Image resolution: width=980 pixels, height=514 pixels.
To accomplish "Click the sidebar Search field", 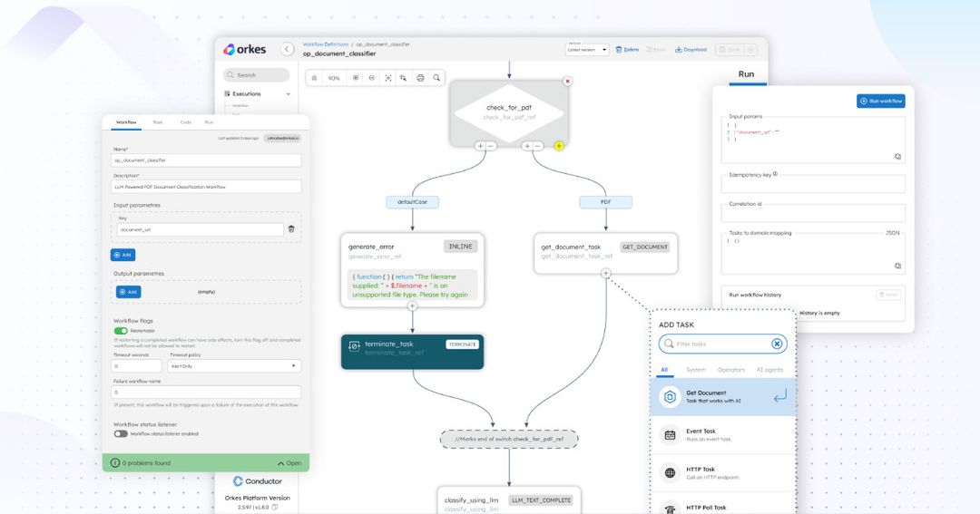I will click(256, 75).
